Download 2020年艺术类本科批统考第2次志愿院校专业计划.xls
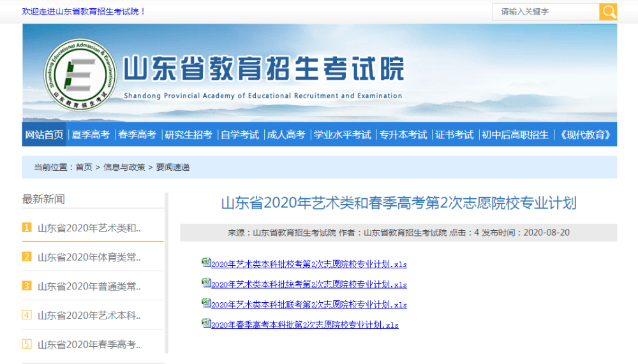Screen dimensions: 638x364 (309, 285)
